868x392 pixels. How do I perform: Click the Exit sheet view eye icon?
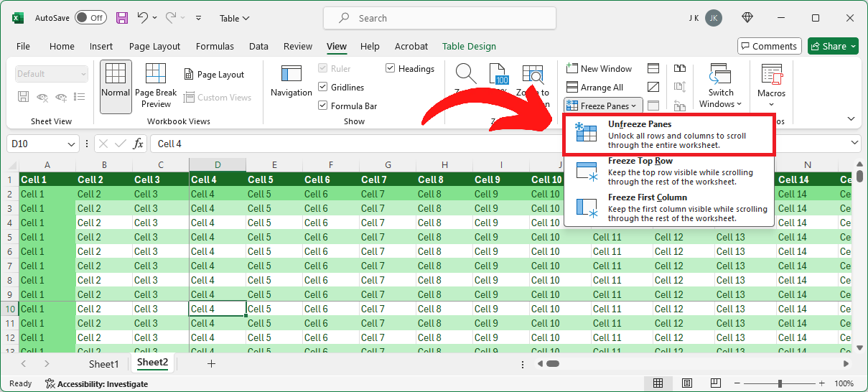click(x=42, y=98)
